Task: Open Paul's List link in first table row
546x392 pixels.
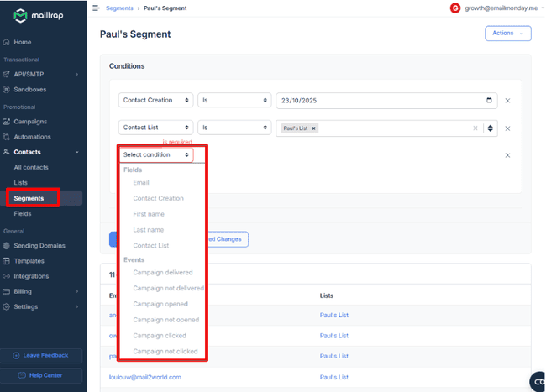Action: click(x=334, y=315)
